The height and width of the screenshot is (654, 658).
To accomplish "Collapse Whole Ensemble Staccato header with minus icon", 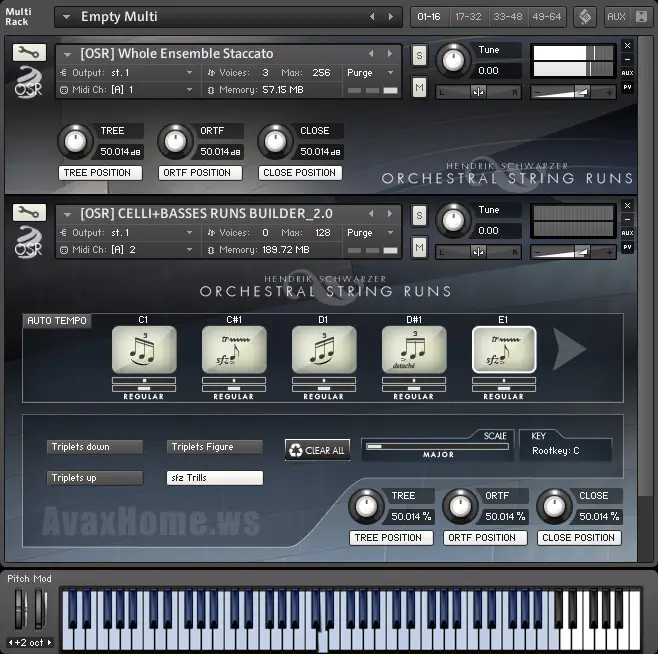I will 627,59.
